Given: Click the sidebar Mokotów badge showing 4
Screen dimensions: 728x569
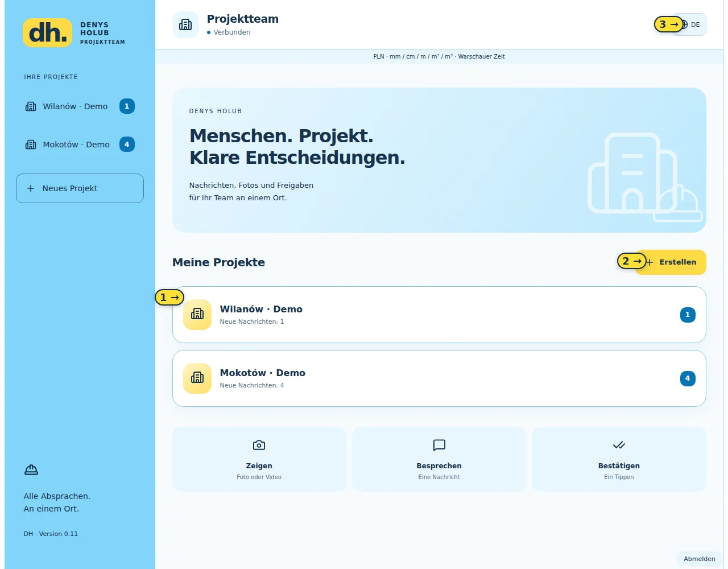Looking at the screenshot, I should (x=127, y=145).
